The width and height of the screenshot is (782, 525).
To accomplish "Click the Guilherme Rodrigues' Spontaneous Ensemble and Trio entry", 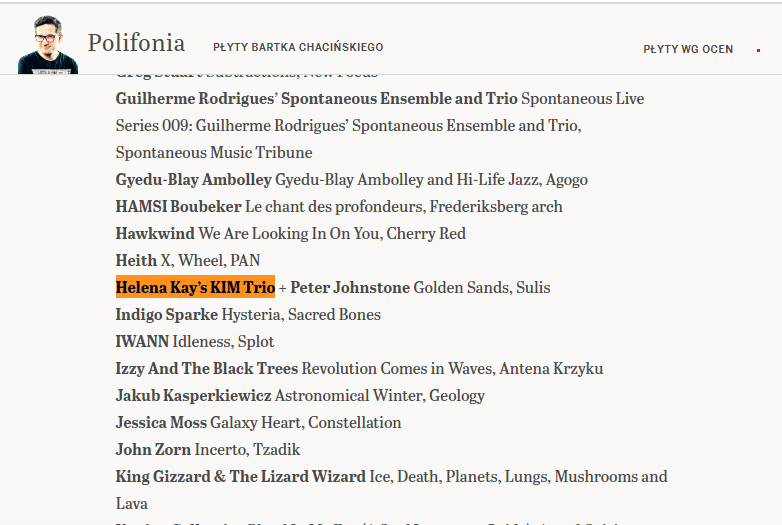I will click(x=380, y=126).
